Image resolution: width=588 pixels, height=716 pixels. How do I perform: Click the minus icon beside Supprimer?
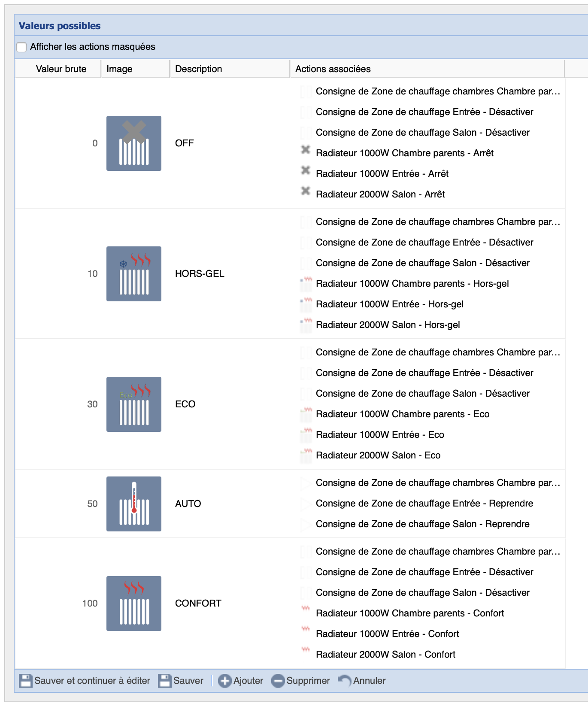point(278,681)
